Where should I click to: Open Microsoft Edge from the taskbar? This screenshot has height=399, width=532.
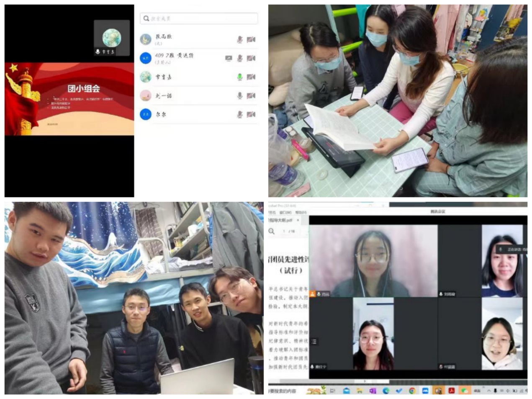coord(386,391)
